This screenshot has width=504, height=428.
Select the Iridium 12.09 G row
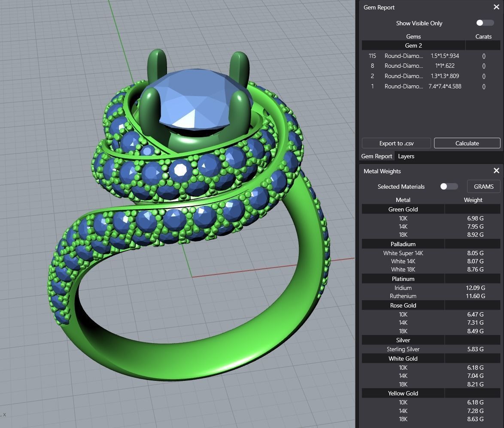431,288
